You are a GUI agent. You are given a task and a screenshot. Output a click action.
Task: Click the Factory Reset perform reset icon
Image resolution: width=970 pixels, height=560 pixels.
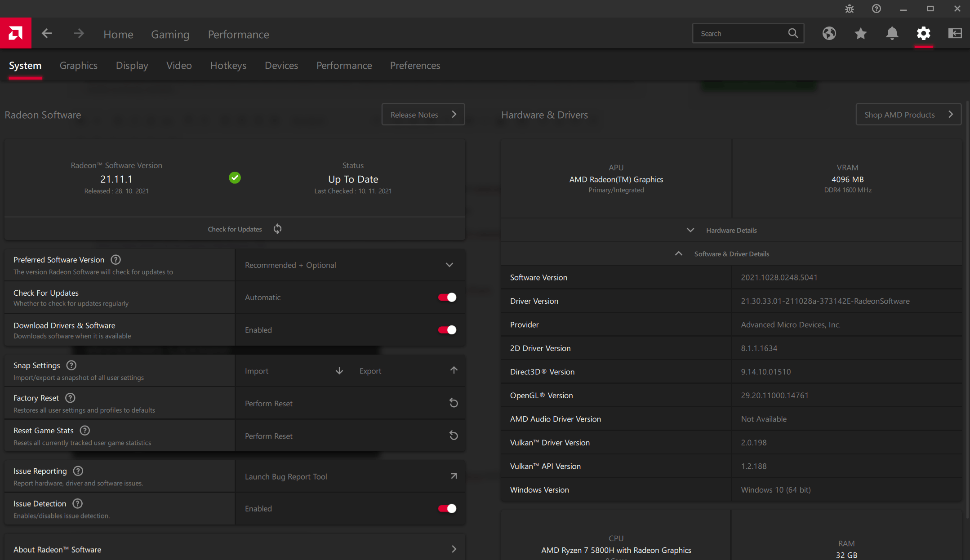454,403
